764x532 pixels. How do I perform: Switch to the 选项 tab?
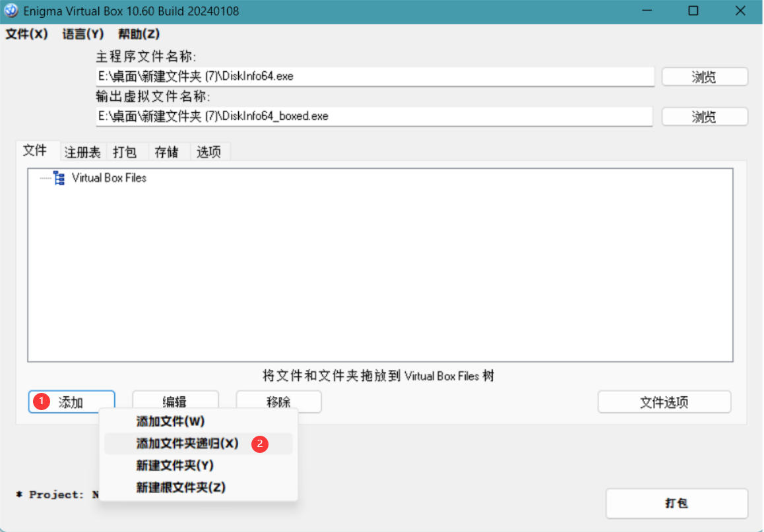coord(209,152)
